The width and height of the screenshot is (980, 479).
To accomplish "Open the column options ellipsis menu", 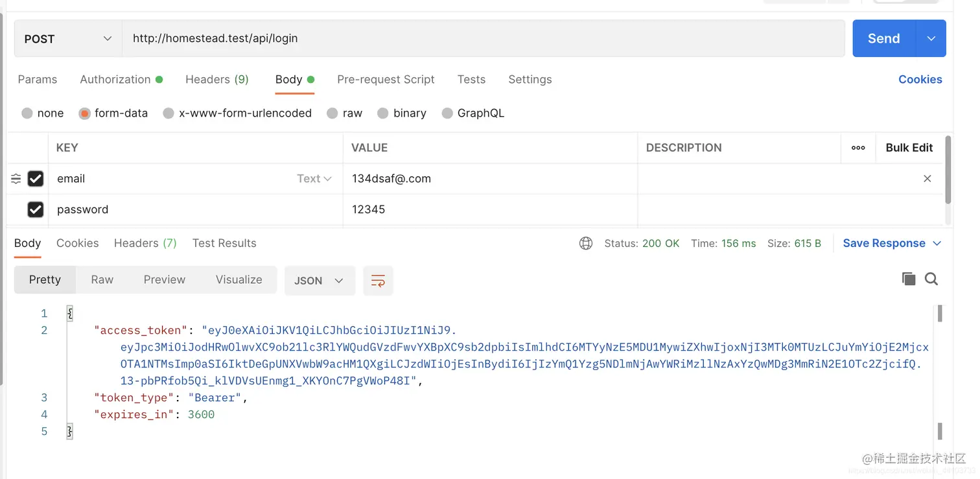I will 858,148.
